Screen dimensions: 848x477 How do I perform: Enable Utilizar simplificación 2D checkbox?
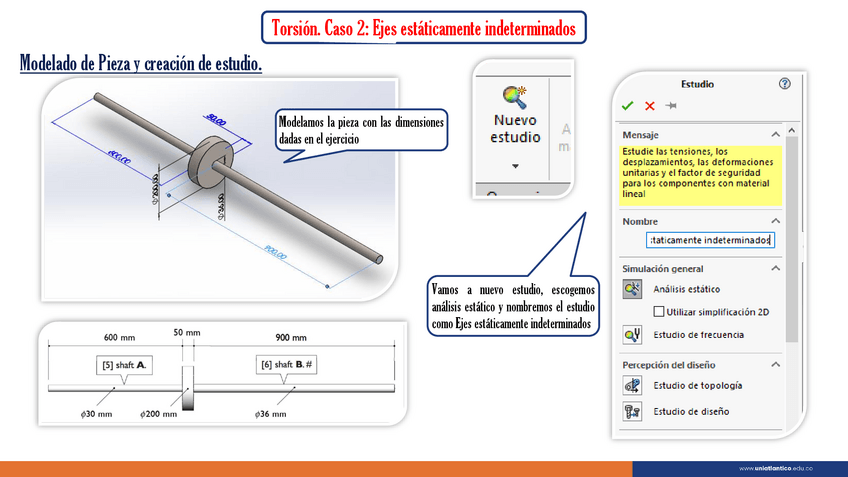coord(658,312)
